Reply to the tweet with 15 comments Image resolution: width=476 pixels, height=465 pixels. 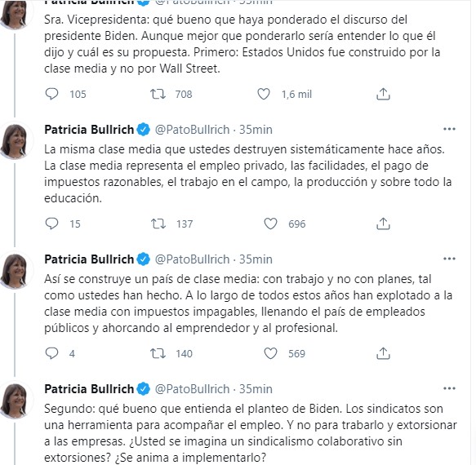[51, 224]
